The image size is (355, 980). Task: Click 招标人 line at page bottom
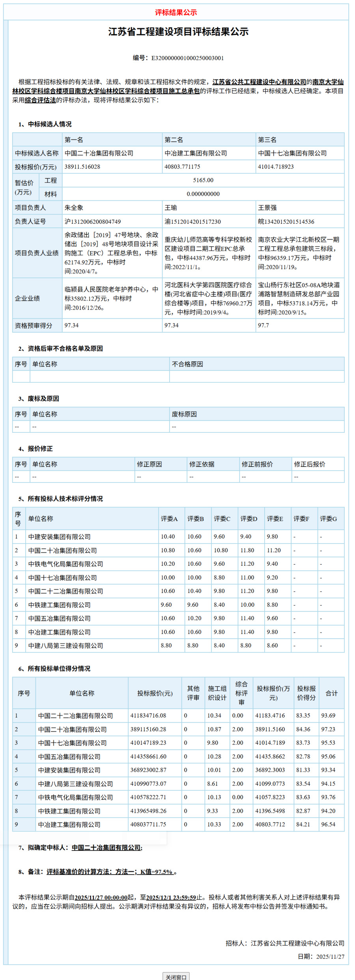point(285,943)
